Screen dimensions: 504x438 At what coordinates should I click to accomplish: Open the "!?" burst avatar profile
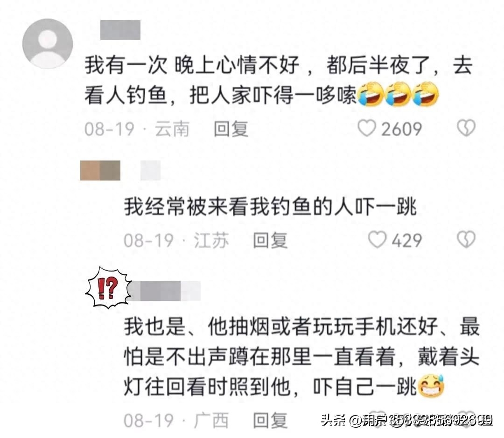point(108,287)
